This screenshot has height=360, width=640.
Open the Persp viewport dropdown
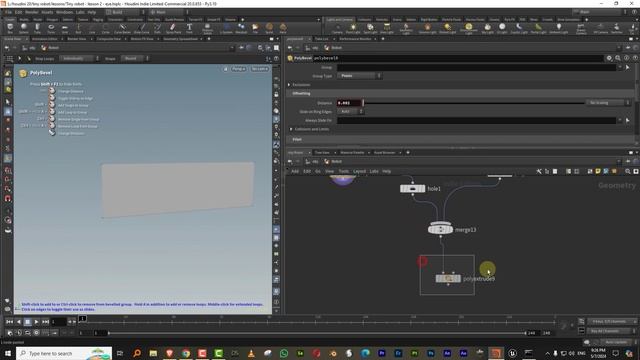[239, 69]
